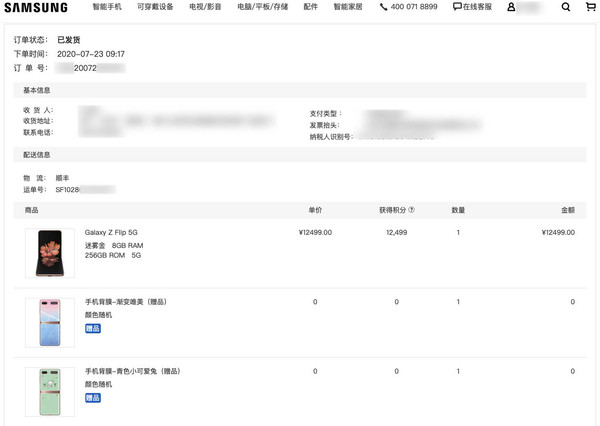Click the 在线客服 chat icon
Image resolution: width=600 pixels, height=426 pixels.
457,7
